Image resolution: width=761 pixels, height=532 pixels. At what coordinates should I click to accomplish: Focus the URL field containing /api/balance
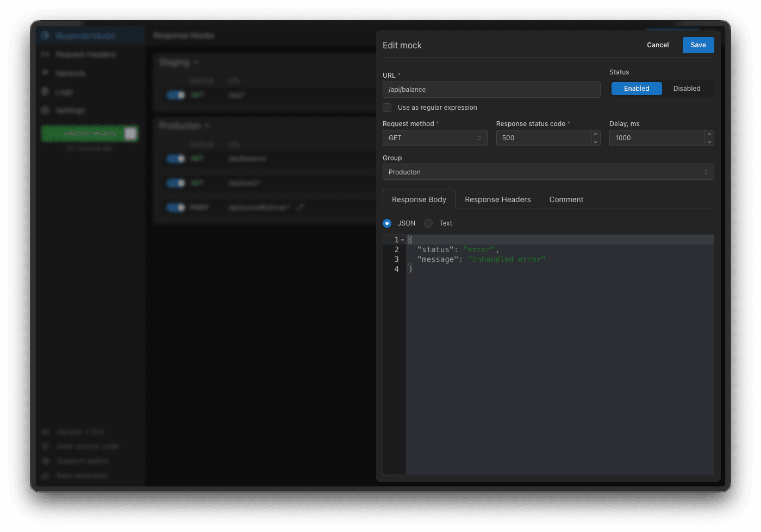coord(491,90)
